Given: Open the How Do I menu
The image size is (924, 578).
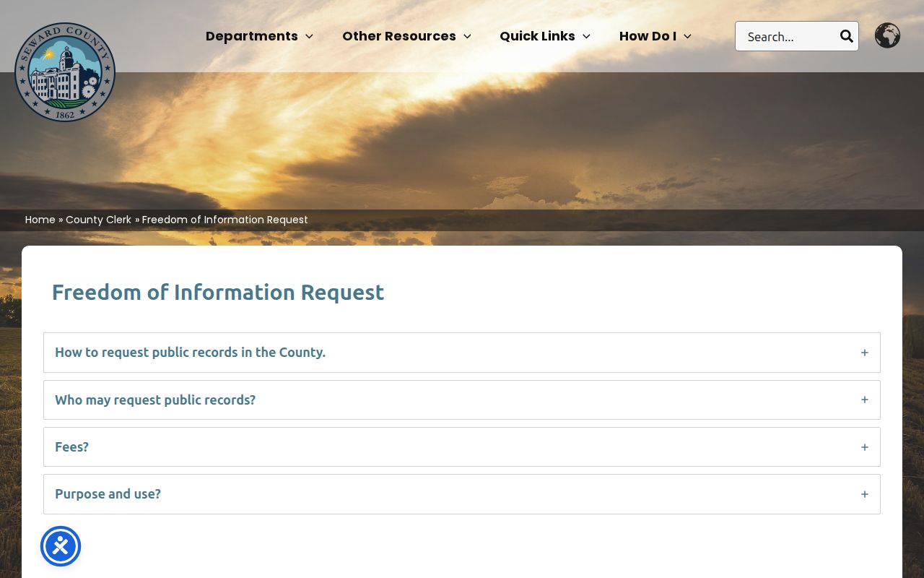Looking at the screenshot, I should 655,36.
